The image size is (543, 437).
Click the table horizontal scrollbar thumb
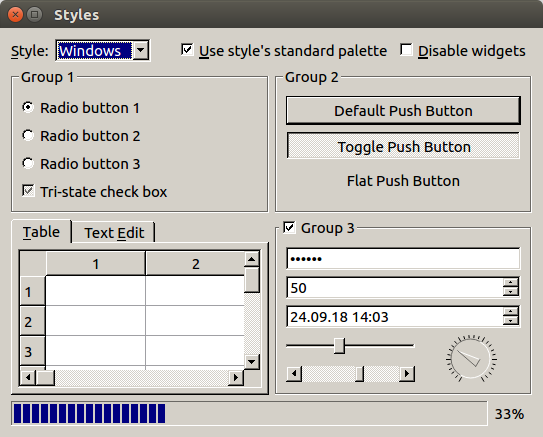click(x=45, y=377)
